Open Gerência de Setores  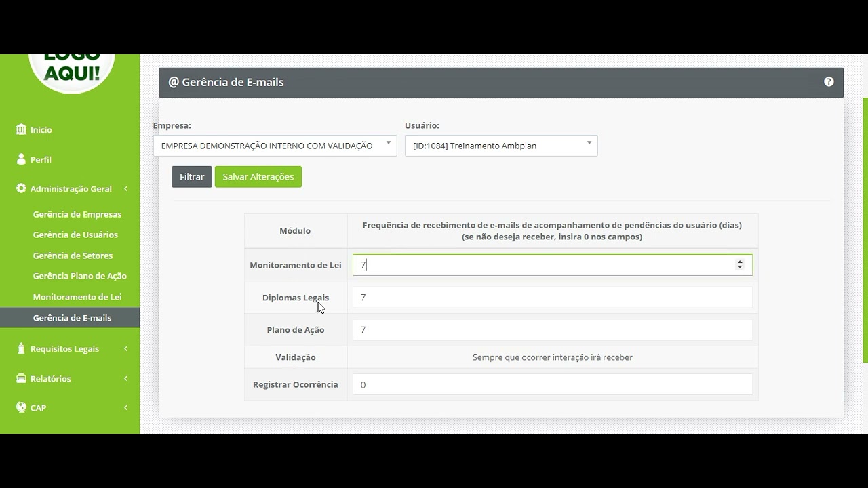click(73, 256)
